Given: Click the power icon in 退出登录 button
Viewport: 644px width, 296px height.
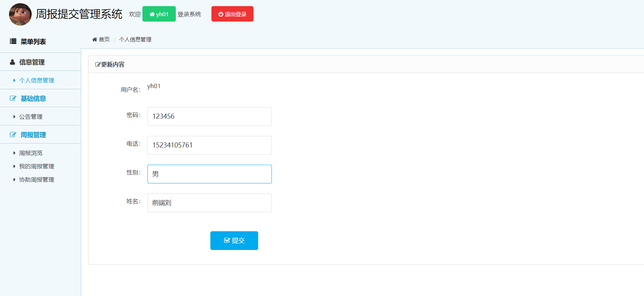Looking at the screenshot, I should pyautogui.click(x=221, y=14).
